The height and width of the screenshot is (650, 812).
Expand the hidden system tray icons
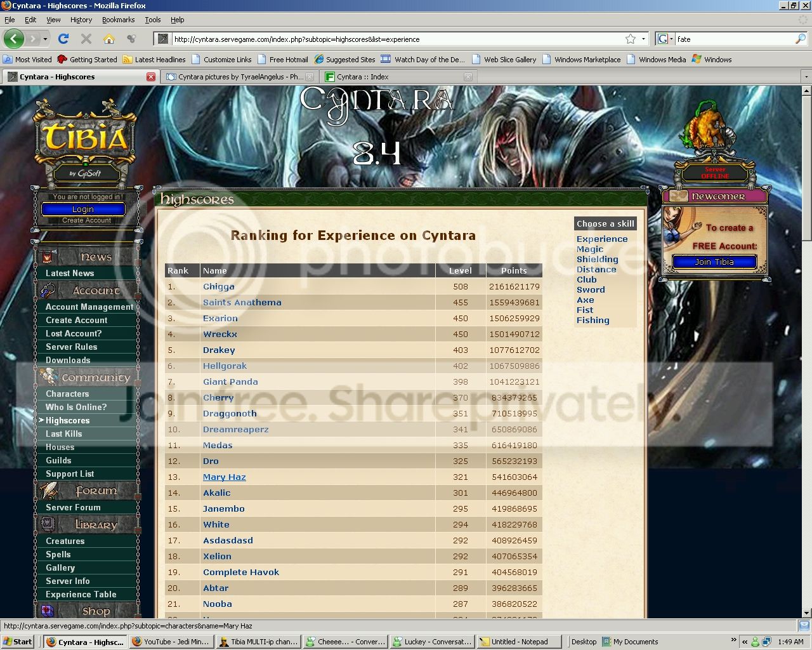(x=745, y=642)
